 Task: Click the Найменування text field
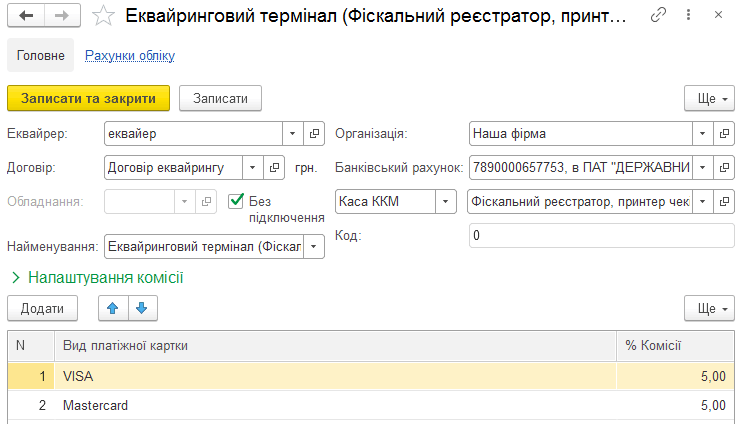pos(204,246)
